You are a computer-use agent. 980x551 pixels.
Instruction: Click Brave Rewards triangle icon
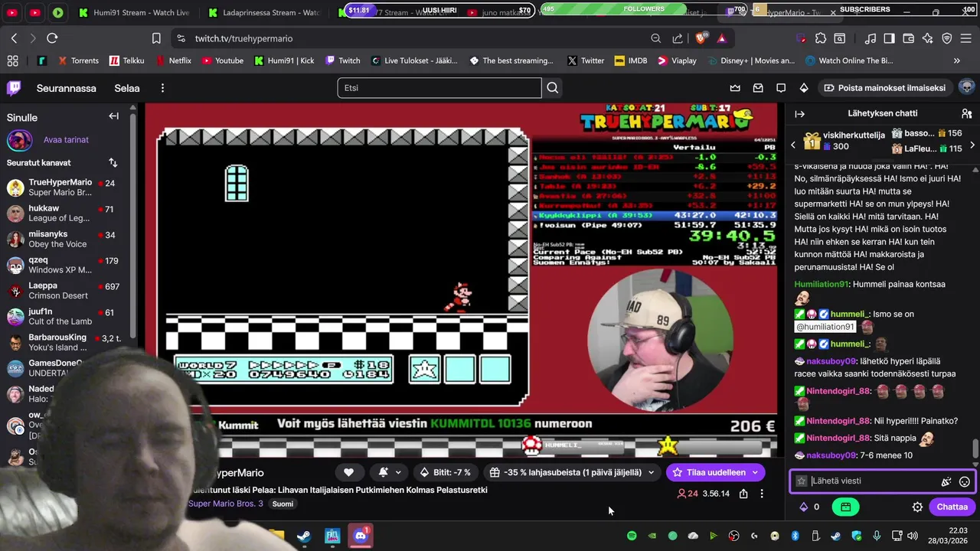click(721, 38)
